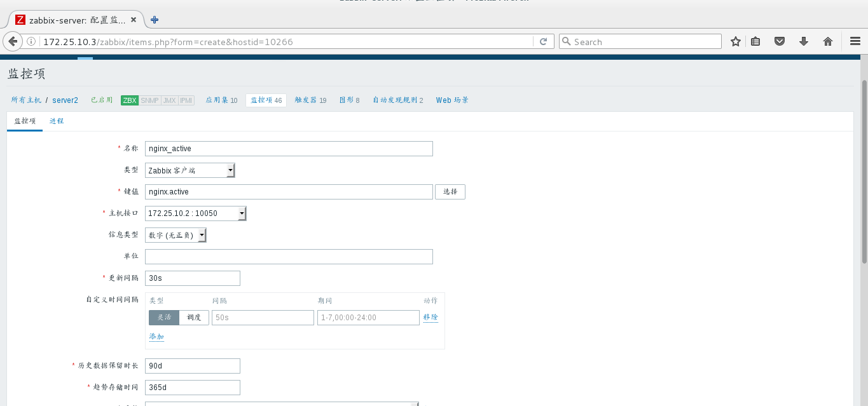The width and height of the screenshot is (868, 406).
Task: Open 应用集 10 applications link
Action: point(221,100)
